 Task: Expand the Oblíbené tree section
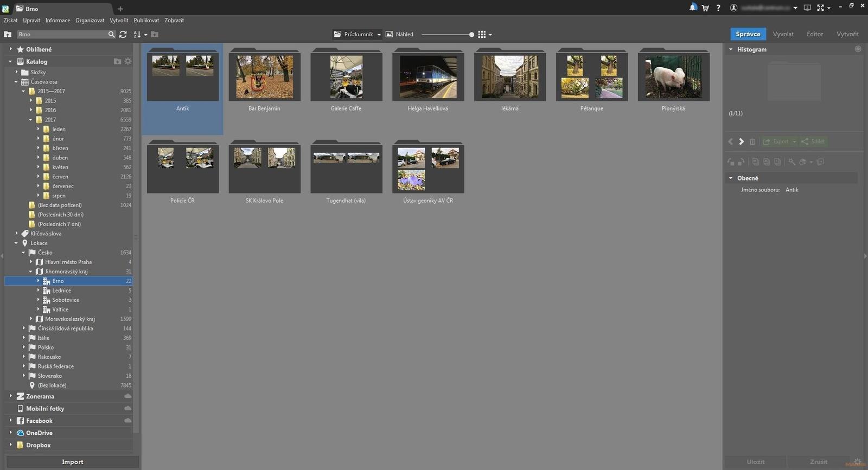[10, 49]
